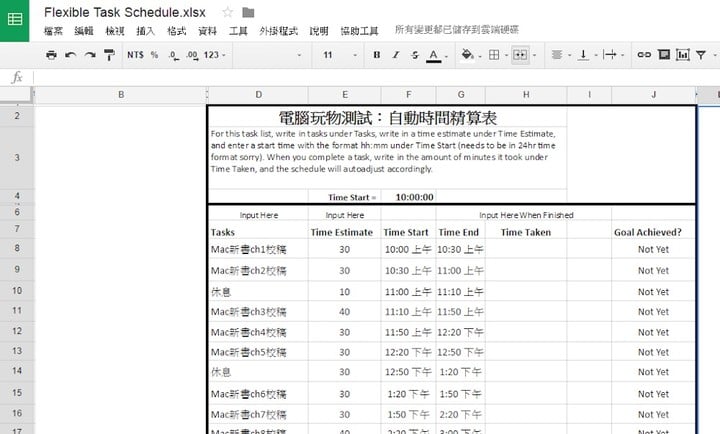This screenshot has width=720, height=434.
Task: Click into the formula bar
Action: [x=377, y=77]
